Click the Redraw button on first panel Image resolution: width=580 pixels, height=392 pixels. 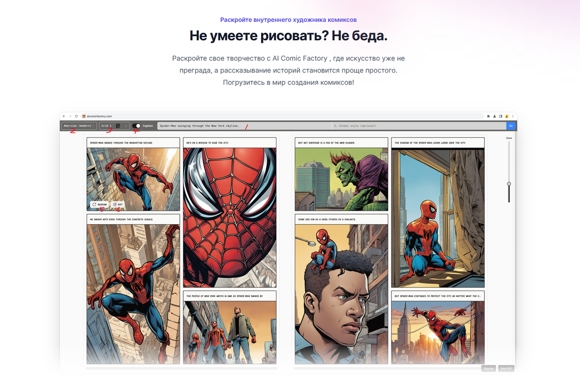(x=100, y=204)
